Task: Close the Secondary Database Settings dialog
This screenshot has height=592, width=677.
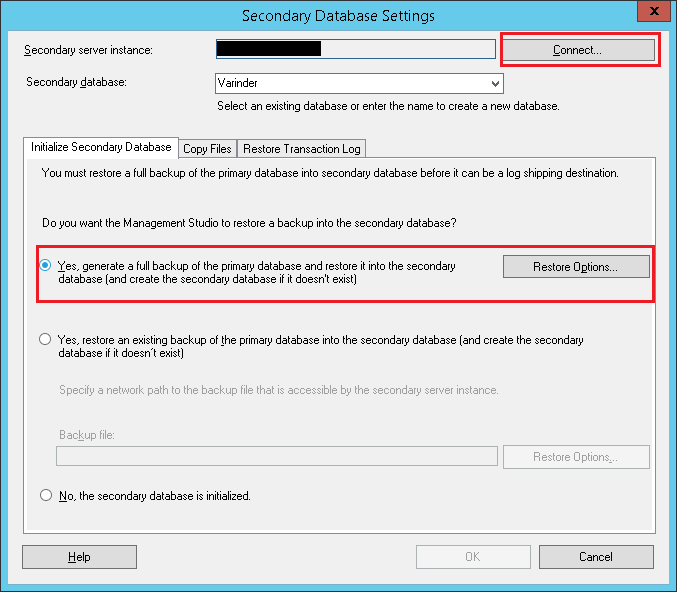Action: [x=653, y=14]
